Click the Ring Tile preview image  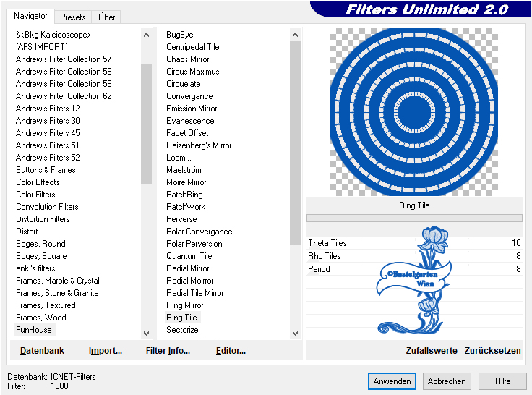(x=414, y=112)
